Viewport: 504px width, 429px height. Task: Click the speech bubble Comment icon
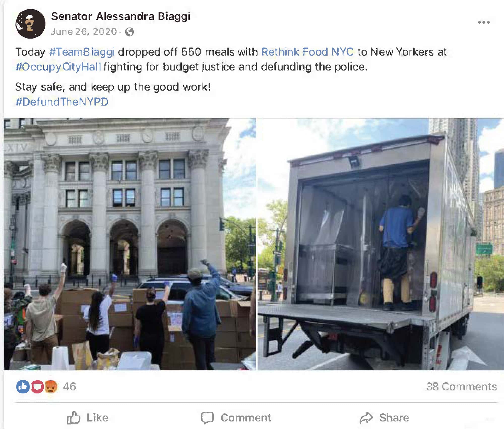[207, 417]
